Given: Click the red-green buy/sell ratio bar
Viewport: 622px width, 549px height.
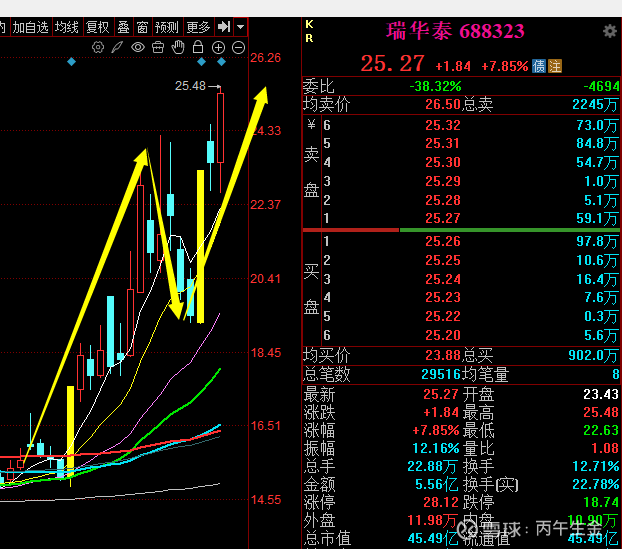Looking at the screenshot, I should pos(461,230).
